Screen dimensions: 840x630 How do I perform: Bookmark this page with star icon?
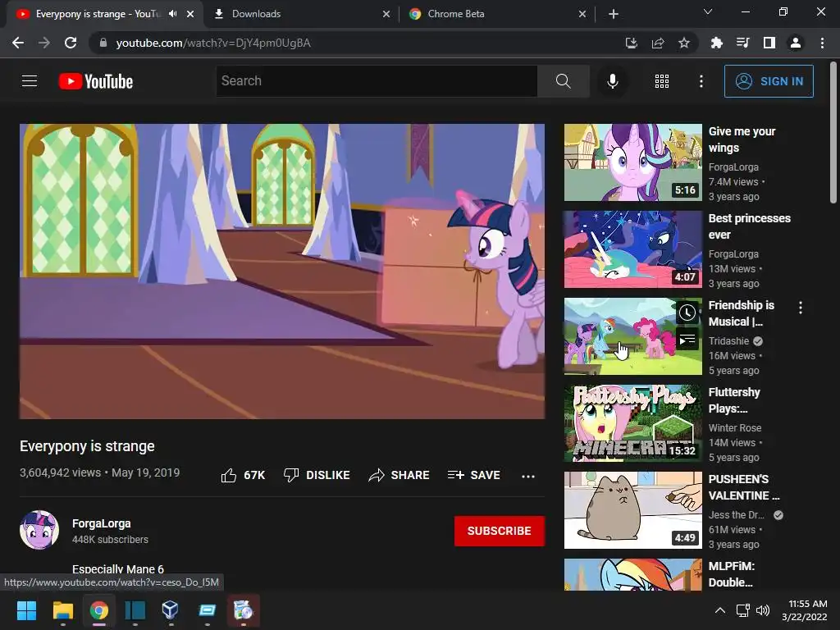click(x=684, y=43)
